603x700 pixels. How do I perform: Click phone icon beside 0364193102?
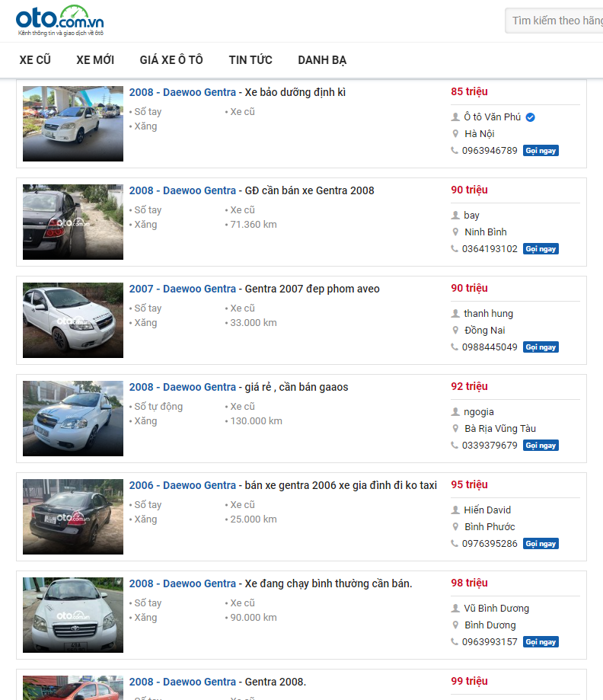[455, 248]
